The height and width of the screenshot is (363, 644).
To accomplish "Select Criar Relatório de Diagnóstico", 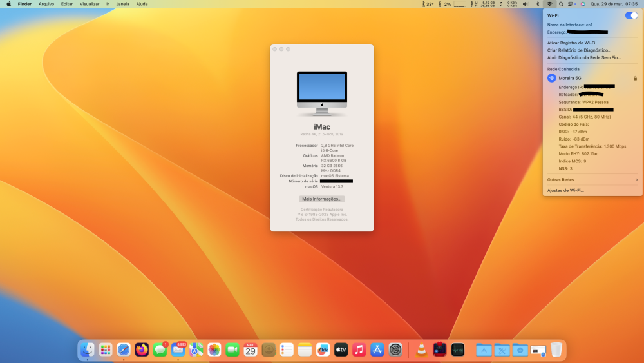I will coord(579,50).
